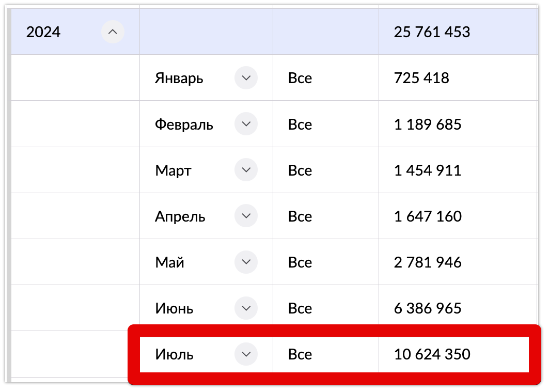549x392 pixels.
Task: Click the 25 761 453 total cell
Action: click(x=432, y=32)
